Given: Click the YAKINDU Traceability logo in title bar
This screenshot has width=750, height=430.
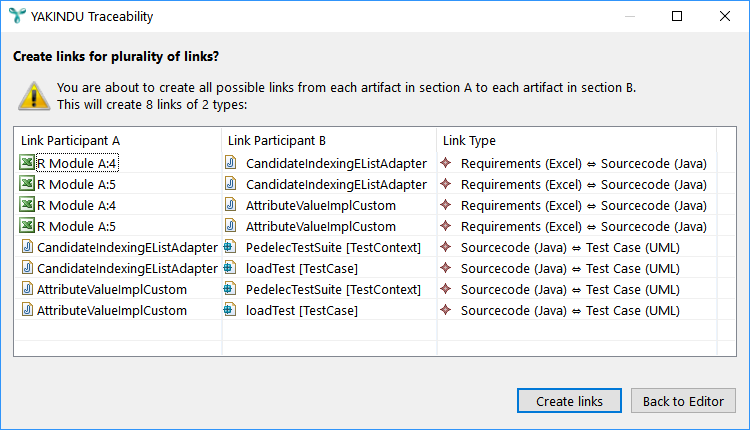Looking at the screenshot, I should click(17, 16).
